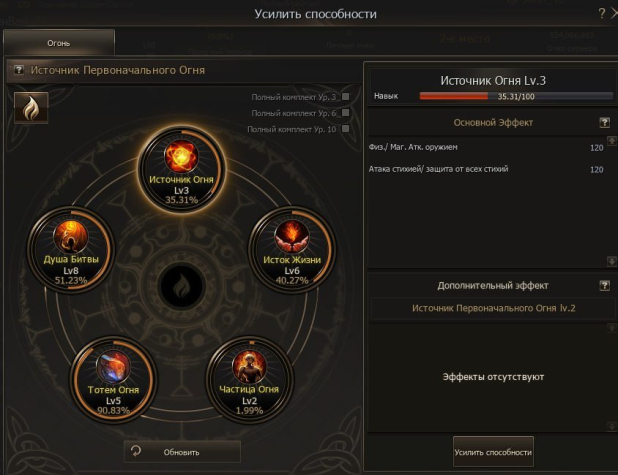Click the Навык progress bar 35.31/100
The width and height of the screenshot is (618, 475).
(x=516, y=96)
